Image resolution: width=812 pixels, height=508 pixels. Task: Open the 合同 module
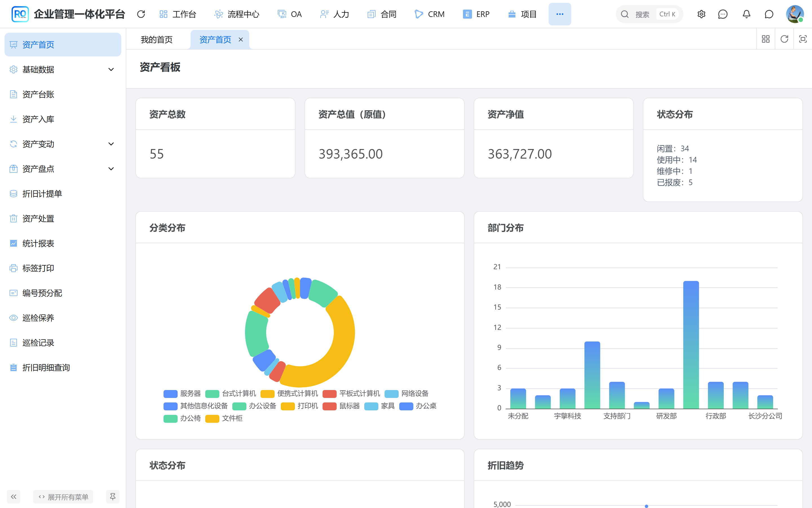pos(382,14)
